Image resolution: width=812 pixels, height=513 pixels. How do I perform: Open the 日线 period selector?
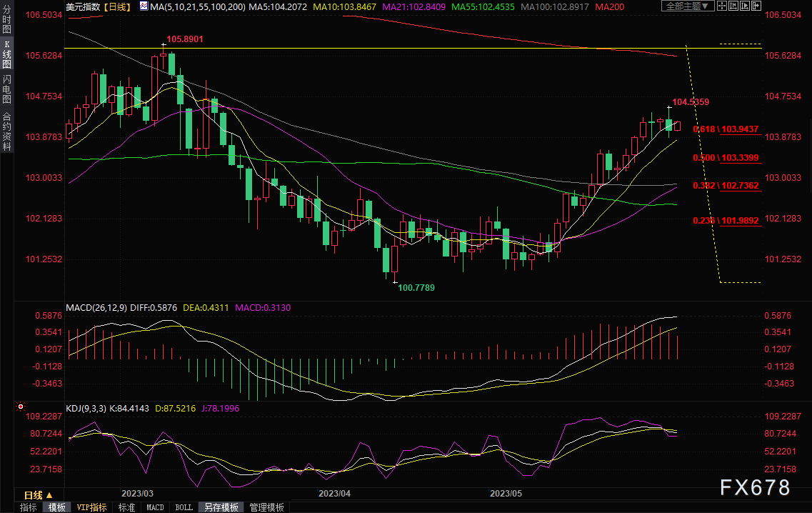coord(38,495)
